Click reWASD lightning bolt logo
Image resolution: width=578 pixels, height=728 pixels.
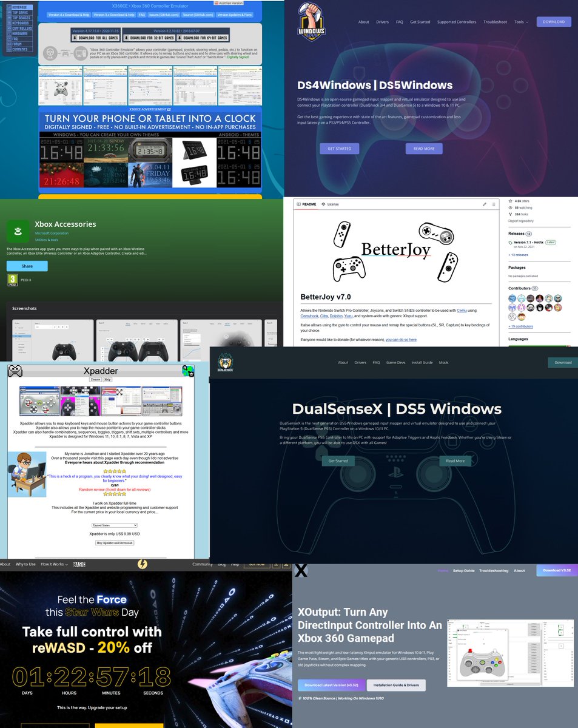143,564
